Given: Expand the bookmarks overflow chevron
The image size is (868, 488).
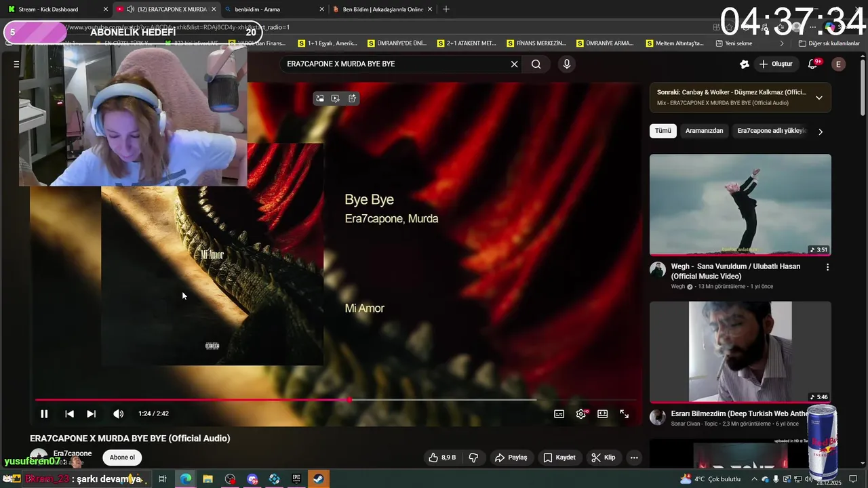Looking at the screenshot, I should point(782,43).
